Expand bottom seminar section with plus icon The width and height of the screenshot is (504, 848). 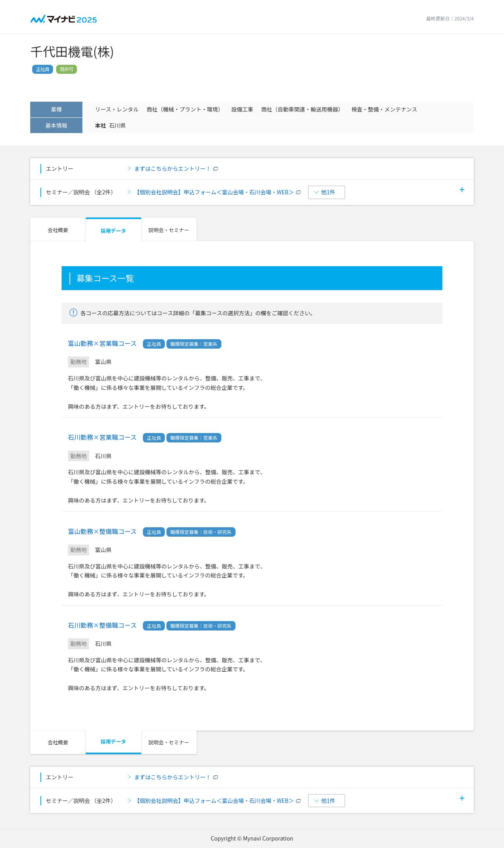[462, 798]
